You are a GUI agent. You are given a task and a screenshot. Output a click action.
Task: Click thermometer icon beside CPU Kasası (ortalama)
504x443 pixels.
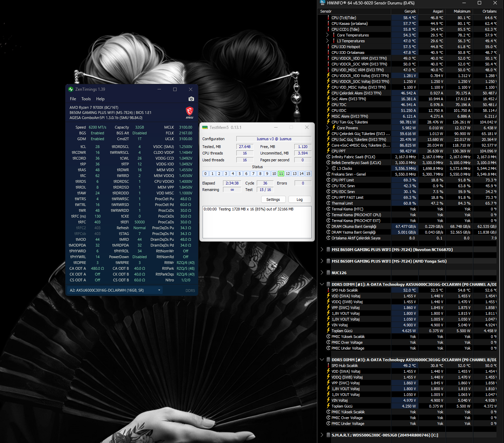pyautogui.click(x=328, y=24)
